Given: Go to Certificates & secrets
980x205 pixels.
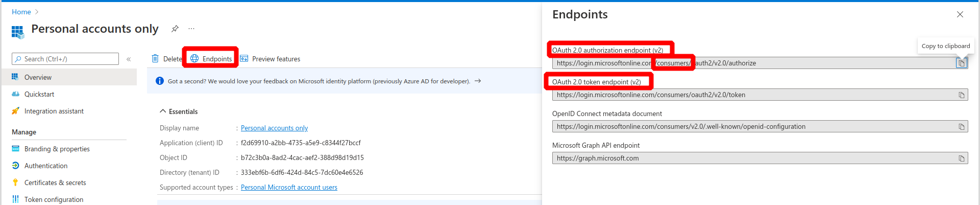Looking at the screenshot, I should pos(55,183).
